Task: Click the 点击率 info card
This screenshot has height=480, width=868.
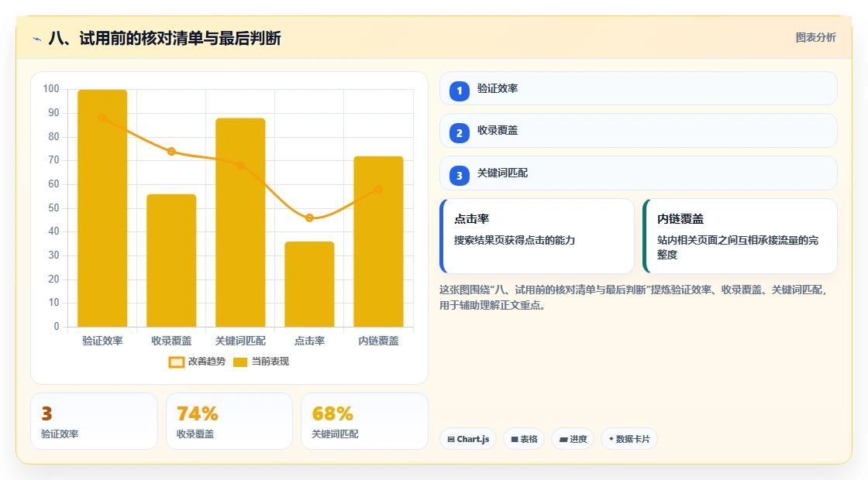Action: tap(537, 236)
